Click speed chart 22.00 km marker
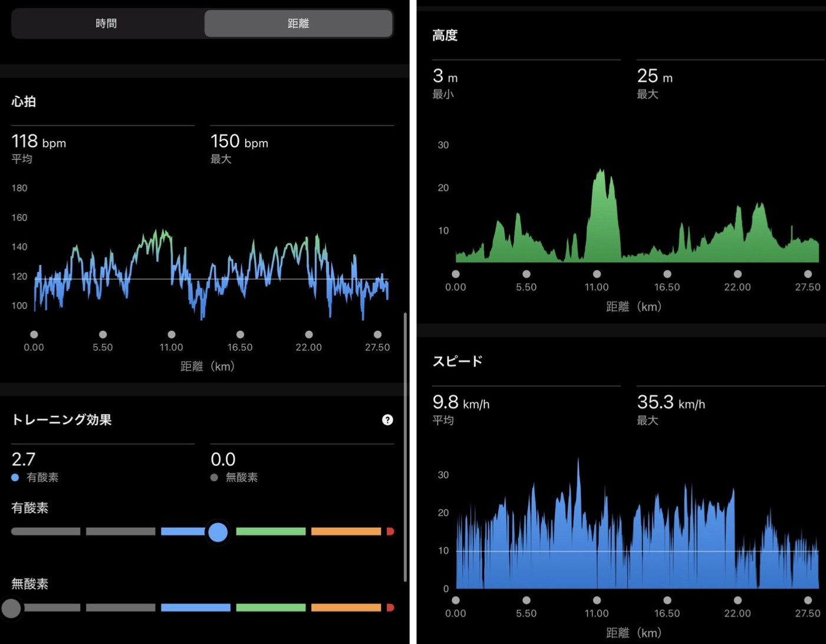Screen dimensions: 826x644 pyautogui.click(x=738, y=600)
